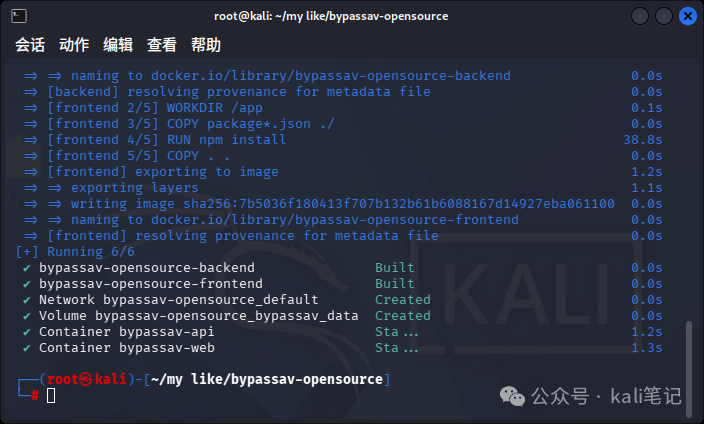Click 'Container bypassav-api' line

coord(343,332)
